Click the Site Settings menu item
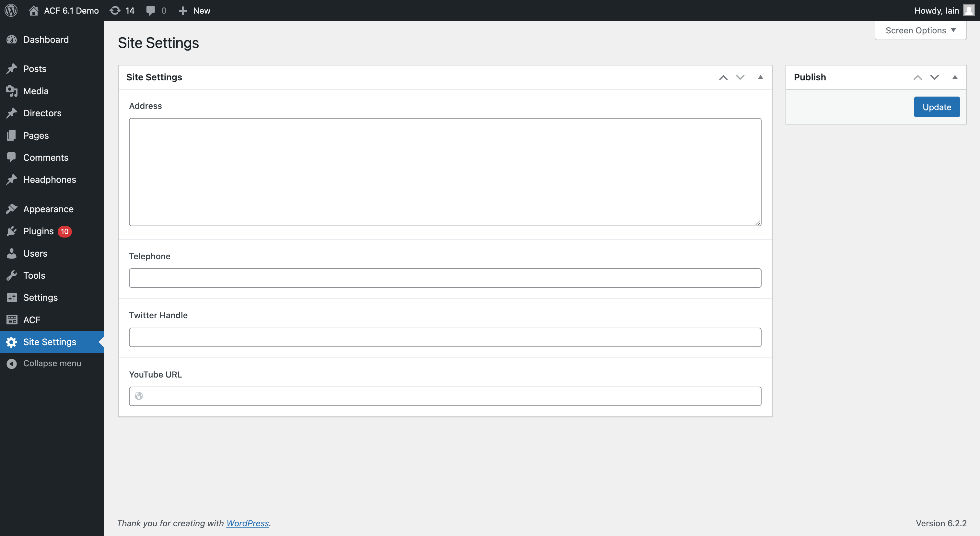The image size is (980, 536). click(x=50, y=341)
